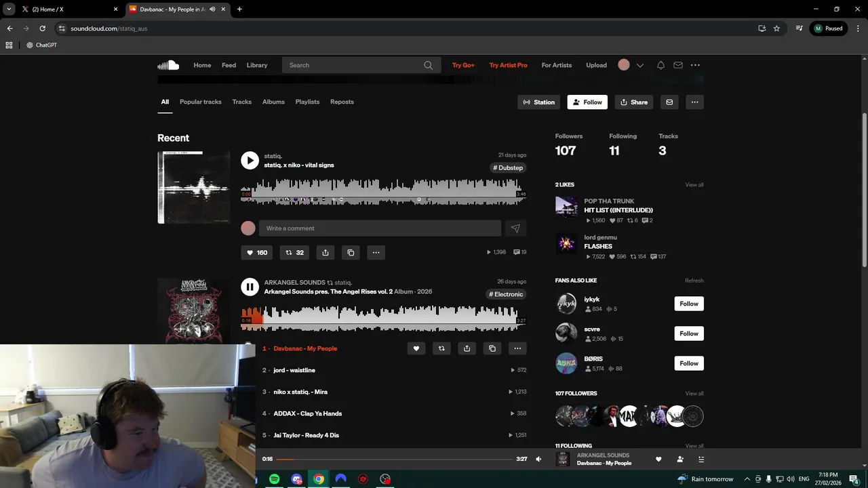
Task: Reload the browser page
Action: [42, 28]
